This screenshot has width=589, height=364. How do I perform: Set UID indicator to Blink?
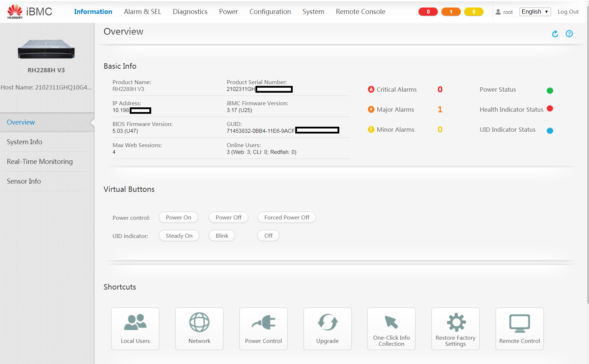[x=222, y=236]
